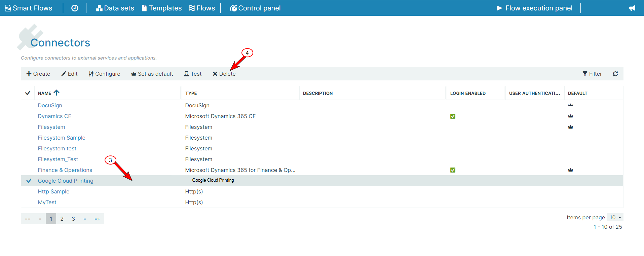Viewport: 644px width, 256px height.
Task: Go to page 1 of pagination
Action: (51, 219)
